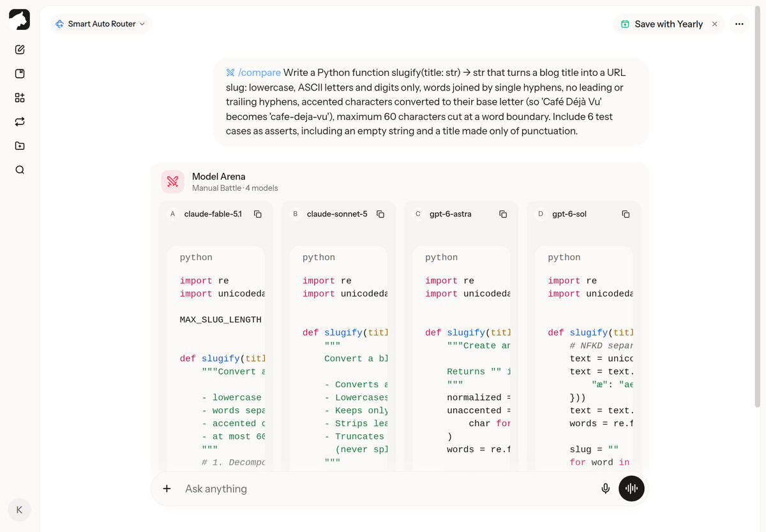Expand the Smart Auto Router model dropdown
The image size is (766, 532).
coord(101,24)
